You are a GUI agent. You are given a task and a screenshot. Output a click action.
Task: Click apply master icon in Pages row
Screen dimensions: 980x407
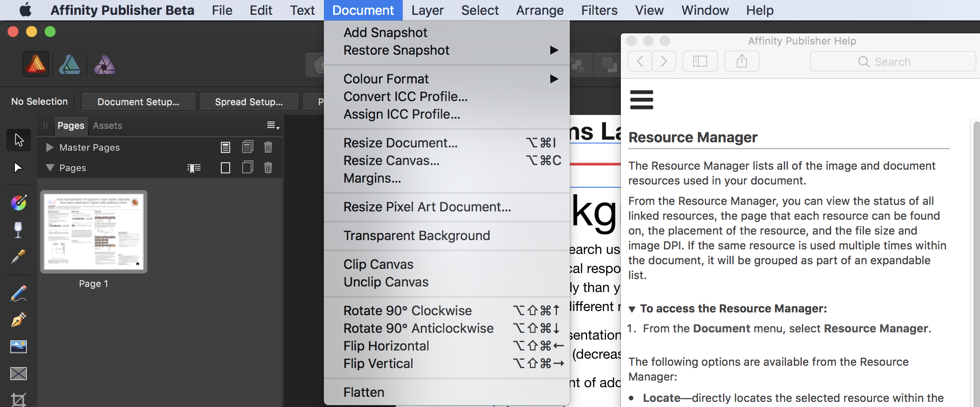point(194,168)
